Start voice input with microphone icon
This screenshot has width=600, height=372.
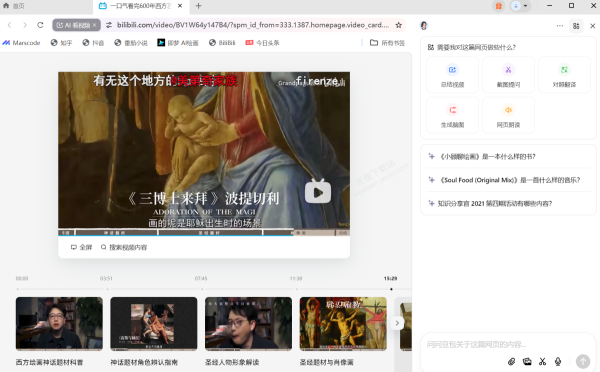(x=558, y=361)
